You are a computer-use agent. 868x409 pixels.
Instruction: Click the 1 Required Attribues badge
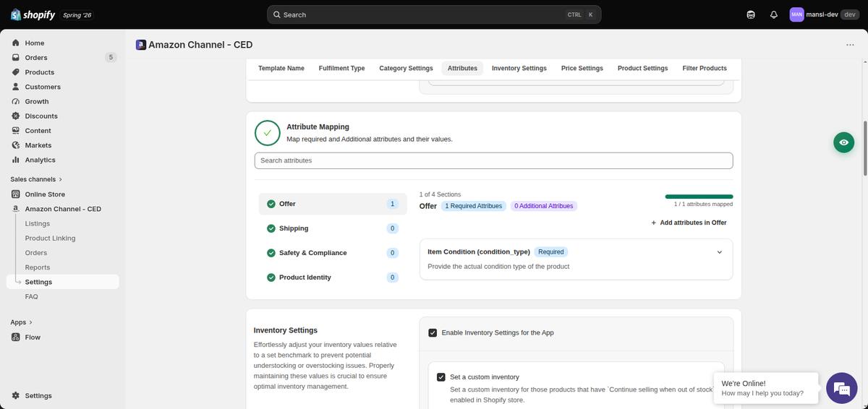pyautogui.click(x=473, y=206)
